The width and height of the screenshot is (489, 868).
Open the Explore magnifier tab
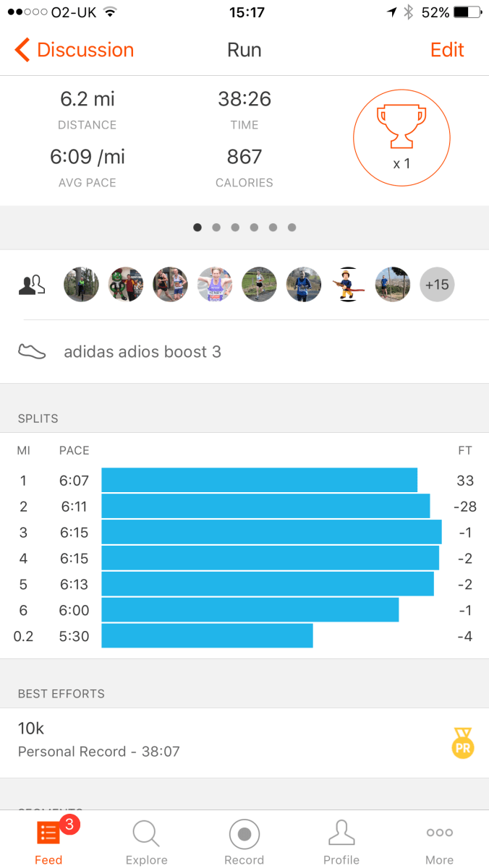click(x=146, y=842)
